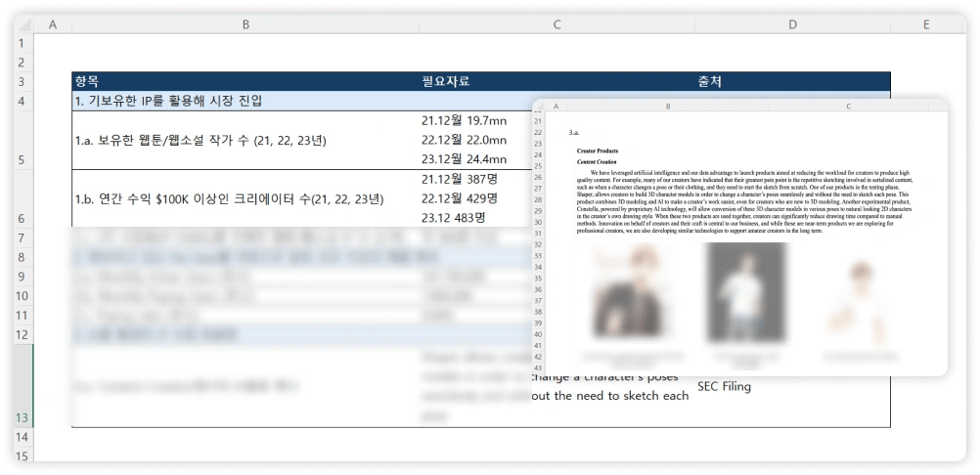Select the '1.b. 연간 수익 $100K 이상인 크리에이터 수' cell
980x475 pixels.
coord(229,198)
